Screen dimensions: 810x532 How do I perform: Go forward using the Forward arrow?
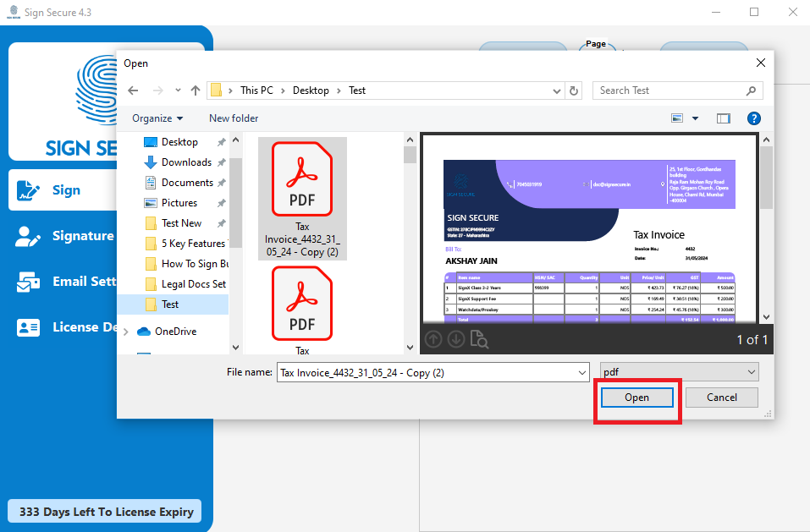pos(158,90)
